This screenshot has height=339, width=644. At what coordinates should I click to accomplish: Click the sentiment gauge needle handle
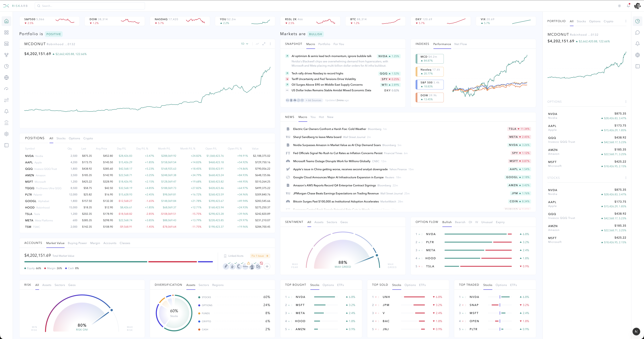pyautogui.click(x=377, y=255)
